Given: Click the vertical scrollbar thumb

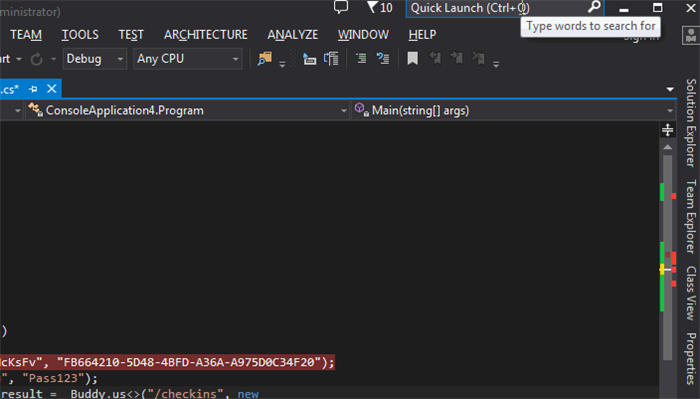Looking at the screenshot, I should [x=667, y=258].
